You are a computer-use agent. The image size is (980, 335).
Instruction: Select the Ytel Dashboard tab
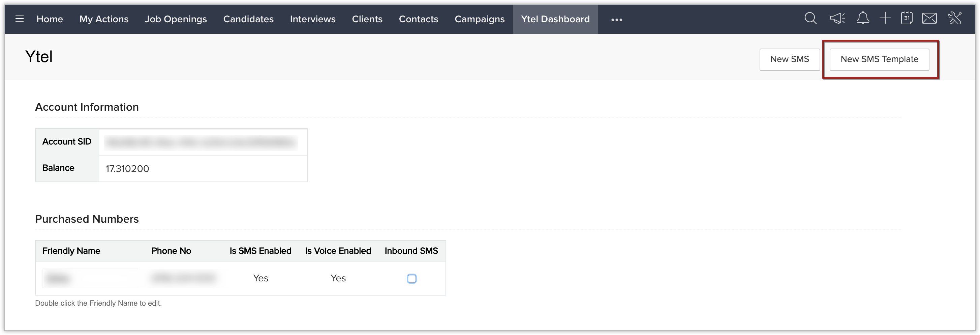(x=555, y=19)
